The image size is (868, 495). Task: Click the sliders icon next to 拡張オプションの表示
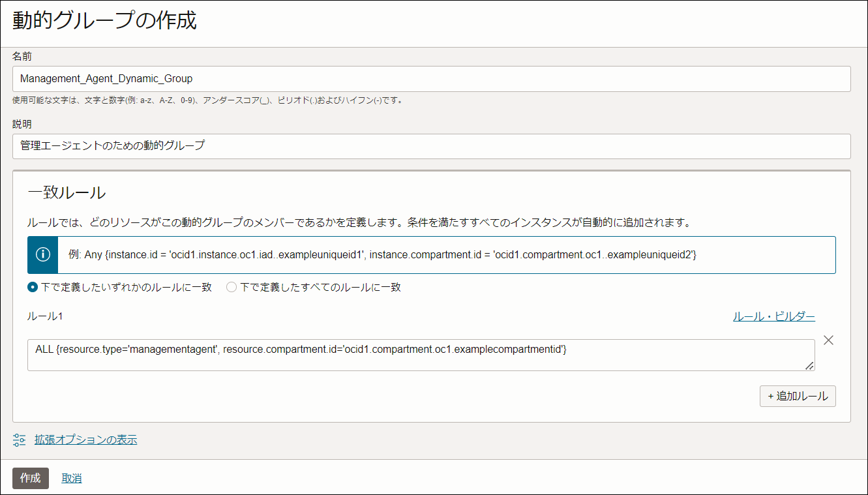(x=19, y=440)
